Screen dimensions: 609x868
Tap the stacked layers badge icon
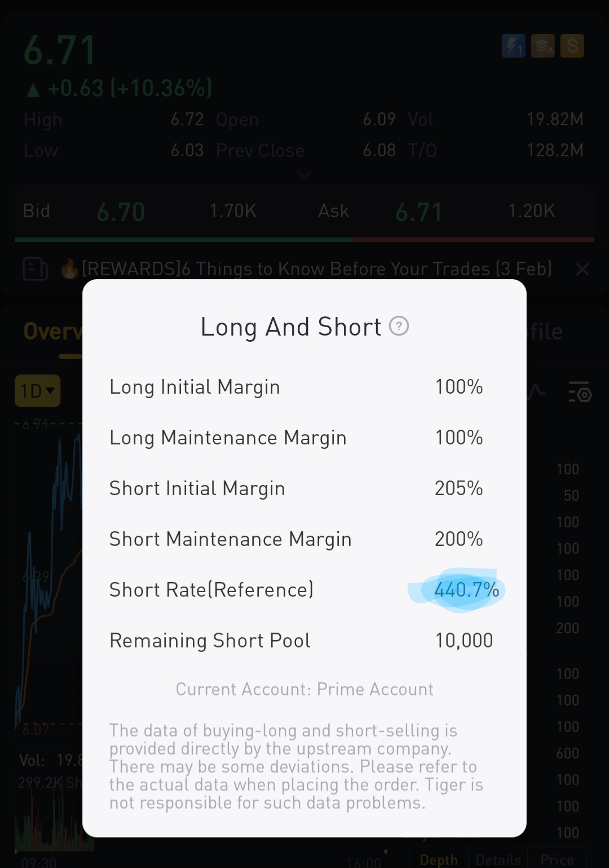pyautogui.click(x=543, y=46)
